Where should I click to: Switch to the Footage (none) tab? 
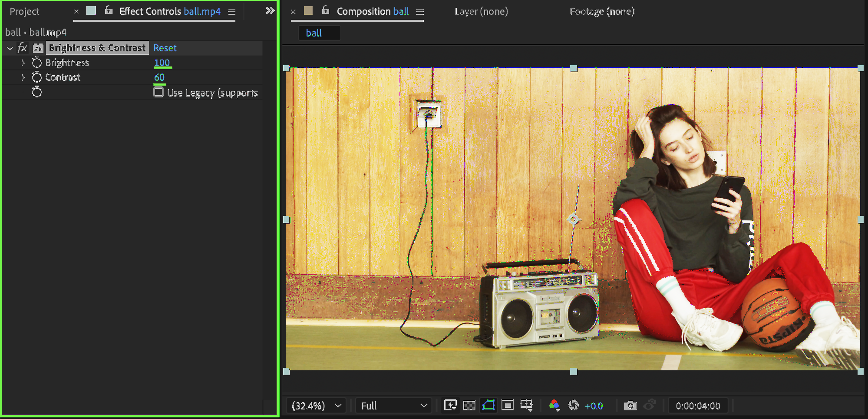[602, 11]
